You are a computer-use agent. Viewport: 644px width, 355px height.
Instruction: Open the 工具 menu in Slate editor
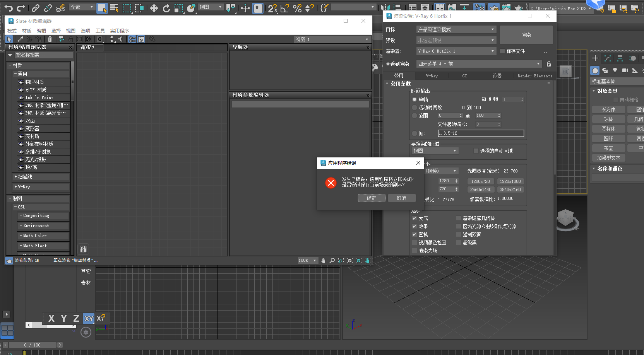tap(100, 31)
